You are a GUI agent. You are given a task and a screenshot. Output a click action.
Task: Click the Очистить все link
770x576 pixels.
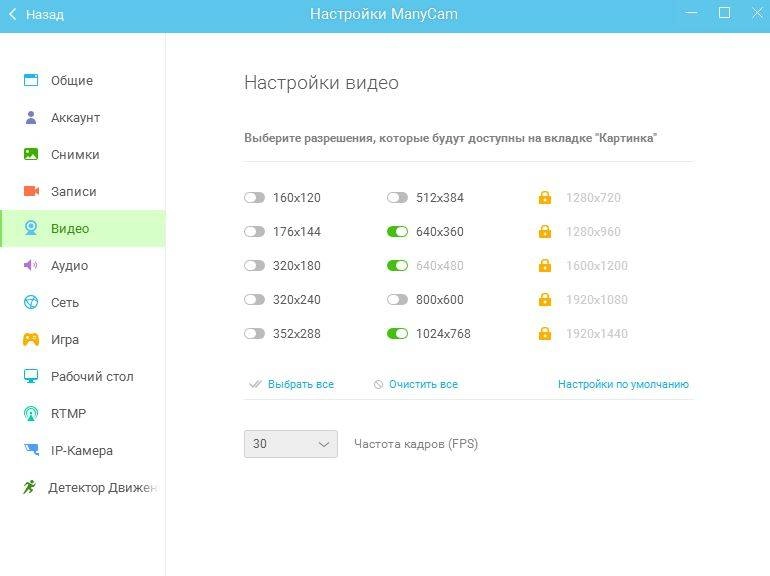point(423,384)
